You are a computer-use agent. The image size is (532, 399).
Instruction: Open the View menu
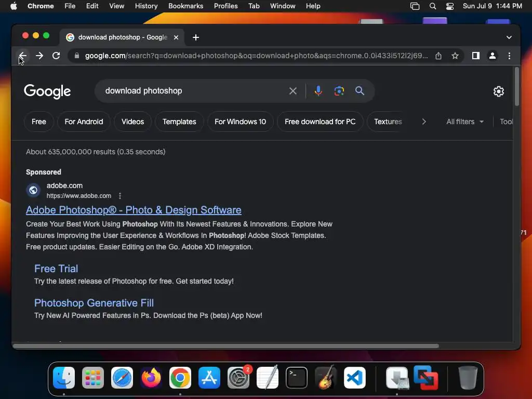(116, 6)
